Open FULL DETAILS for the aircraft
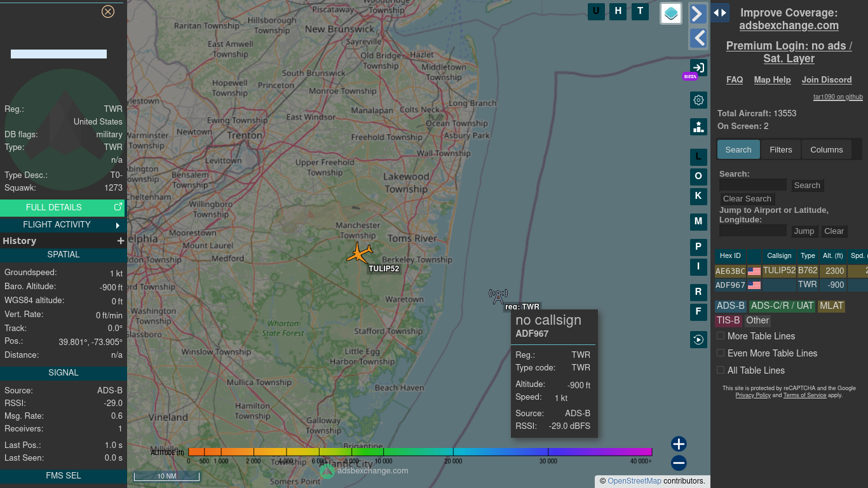Viewport: 868px width, 488px height. (62, 207)
